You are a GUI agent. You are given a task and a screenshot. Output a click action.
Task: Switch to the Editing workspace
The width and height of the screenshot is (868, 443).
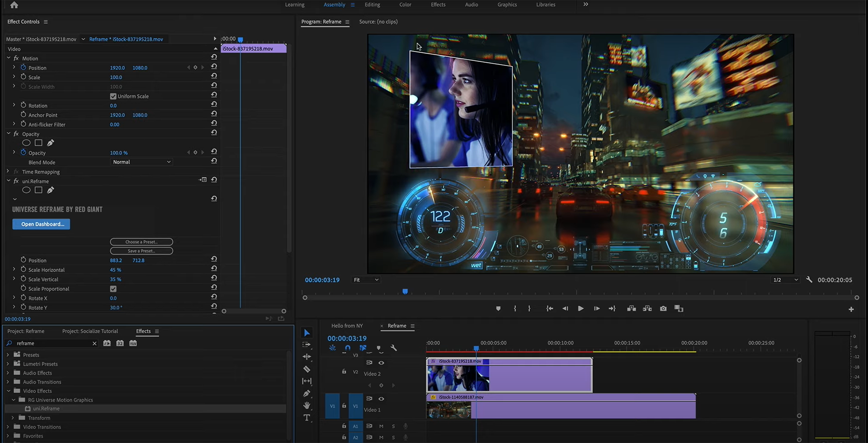point(373,5)
